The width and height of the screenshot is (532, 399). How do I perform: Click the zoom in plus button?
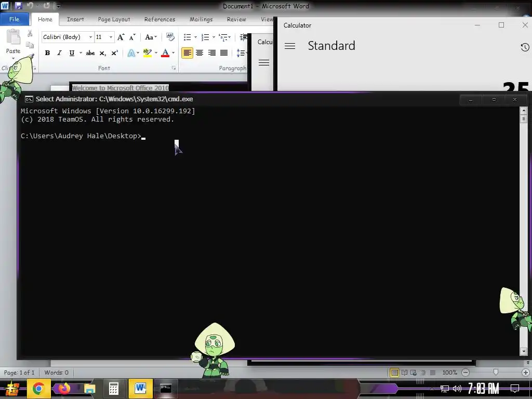526,373
